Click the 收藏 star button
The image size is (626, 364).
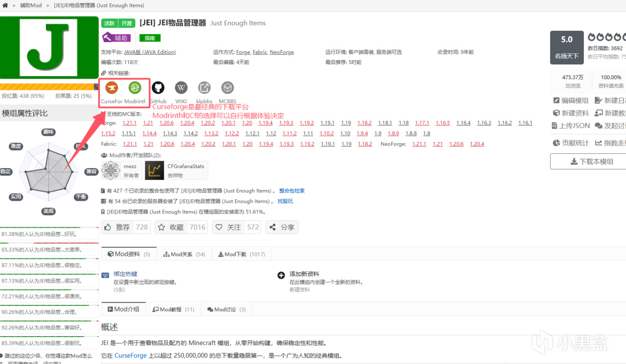181,227
